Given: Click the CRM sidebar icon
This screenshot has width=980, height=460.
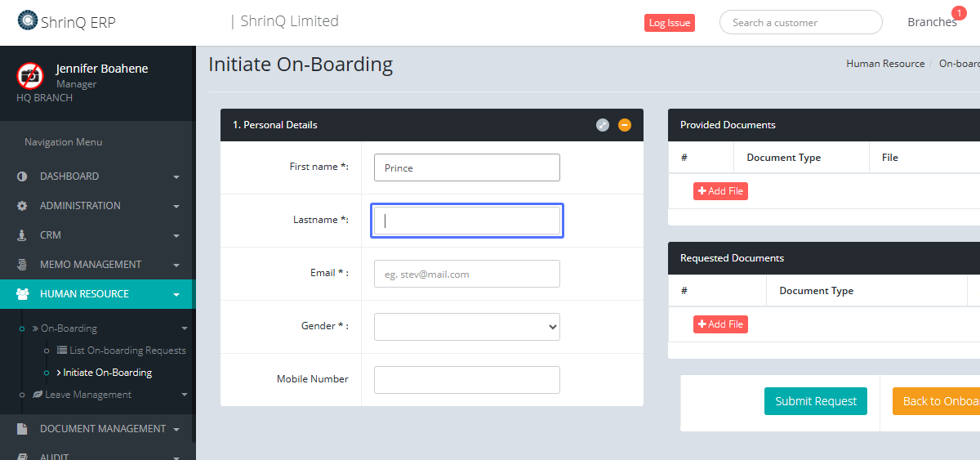Looking at the screenshot, I should click(x=22, y=235).
